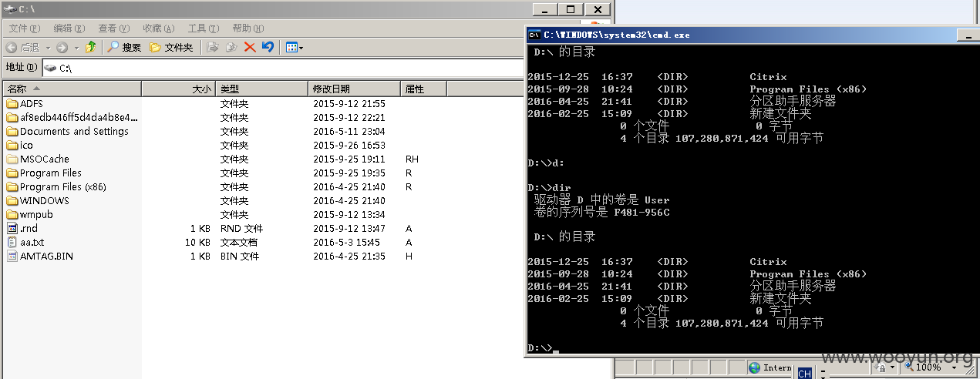Open the 文件(F) menu
The image size is (980, 379).
tap(24, 28)
